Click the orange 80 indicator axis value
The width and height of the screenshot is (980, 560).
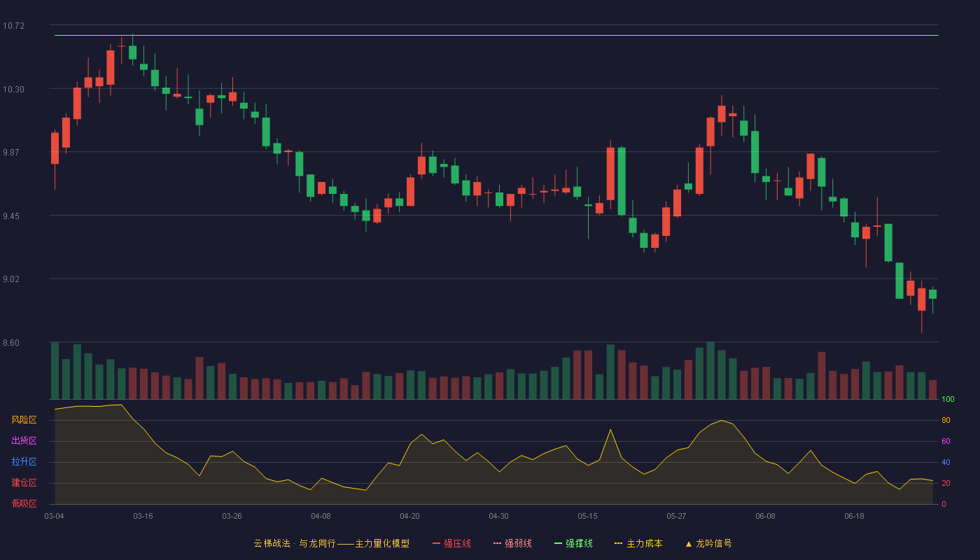click(946, 420)
